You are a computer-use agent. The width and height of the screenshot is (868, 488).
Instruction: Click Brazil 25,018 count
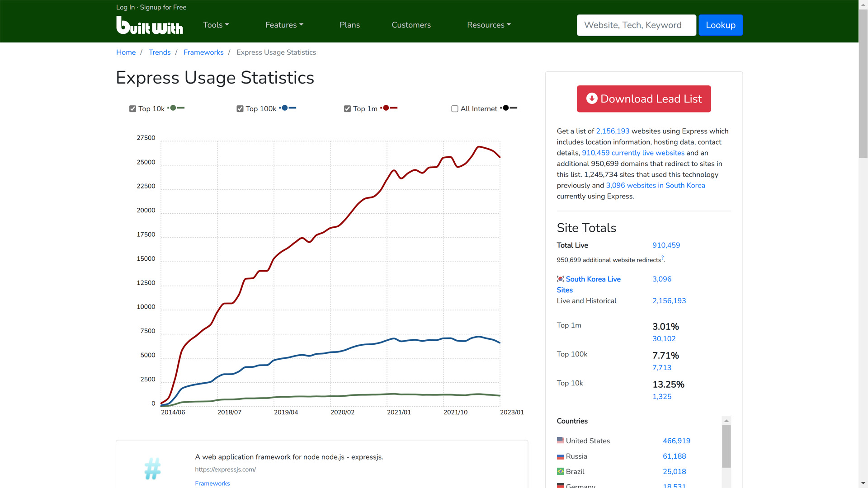point(674,472)
